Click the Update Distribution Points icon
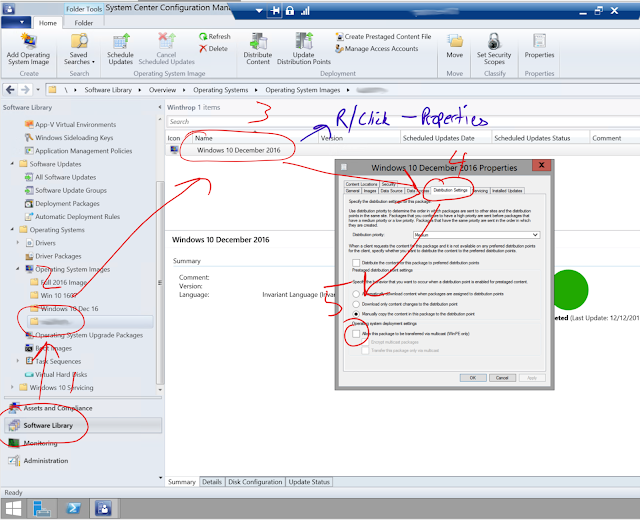The image size is (640, 520). [304, 41]
